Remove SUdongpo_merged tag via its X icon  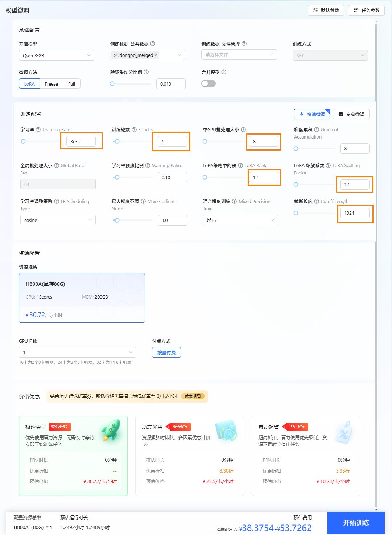click(156, 55)
